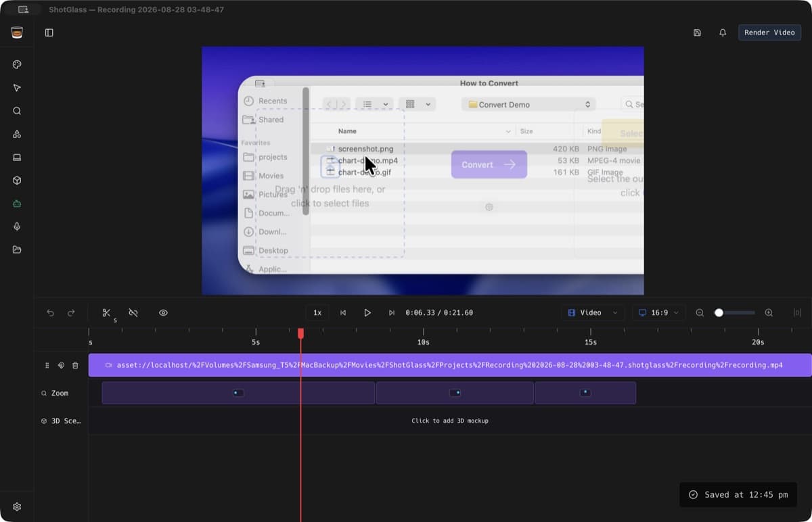Click the Saved at 12:45 pm notification
Image resolution: width=812 pixels, height=522 pixels.
pos(739,495)
